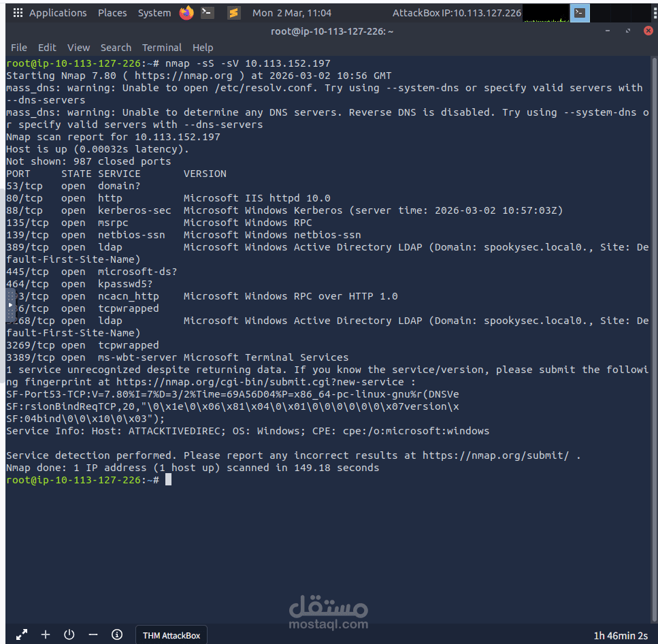Click the https://nmap.org/submit/ link

pyautogui.click(x=495, y=455)
